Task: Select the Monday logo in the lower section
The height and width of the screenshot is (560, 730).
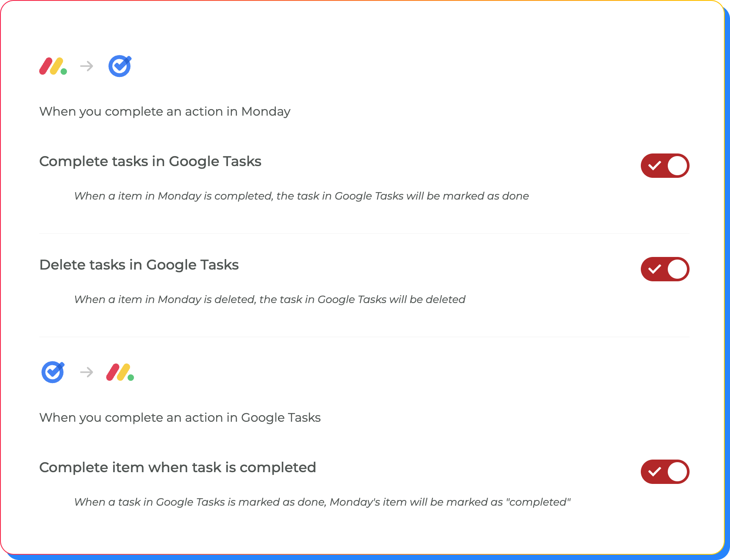Action: [119, 372]
